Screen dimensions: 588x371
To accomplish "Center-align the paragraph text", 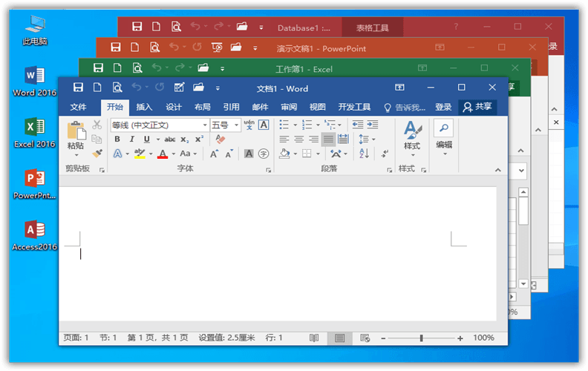I will click(x=299, y=139).
